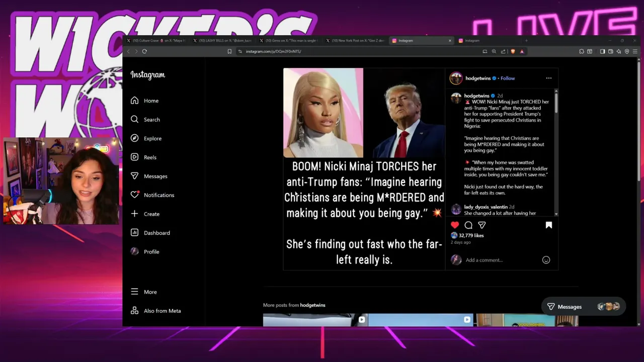The height and width of the screenshot is (362, 644).
Task: Open Brave Rewards triangle icon
Action: pyautogui.click(x=522, y=51)
